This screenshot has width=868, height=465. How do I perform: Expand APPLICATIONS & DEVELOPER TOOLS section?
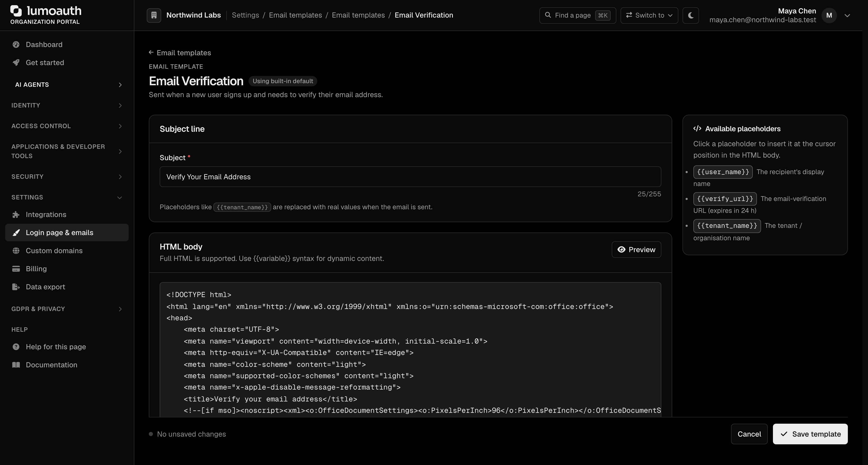(67, 151)
